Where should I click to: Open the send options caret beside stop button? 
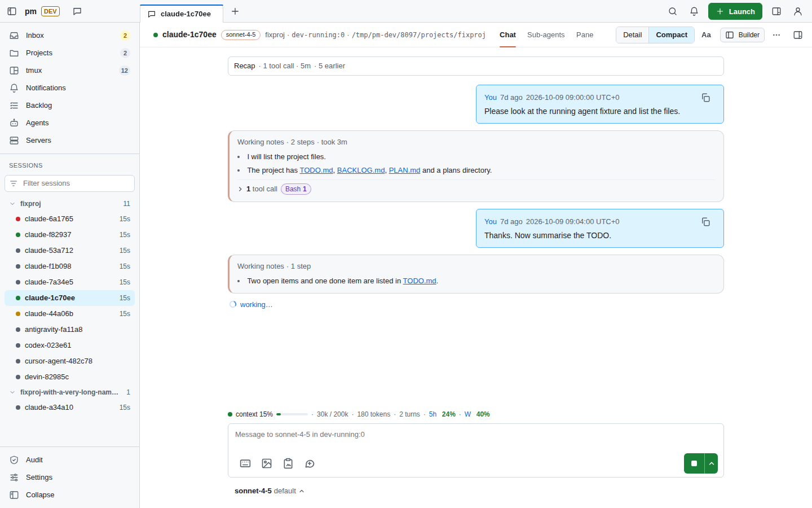point(712,463)
